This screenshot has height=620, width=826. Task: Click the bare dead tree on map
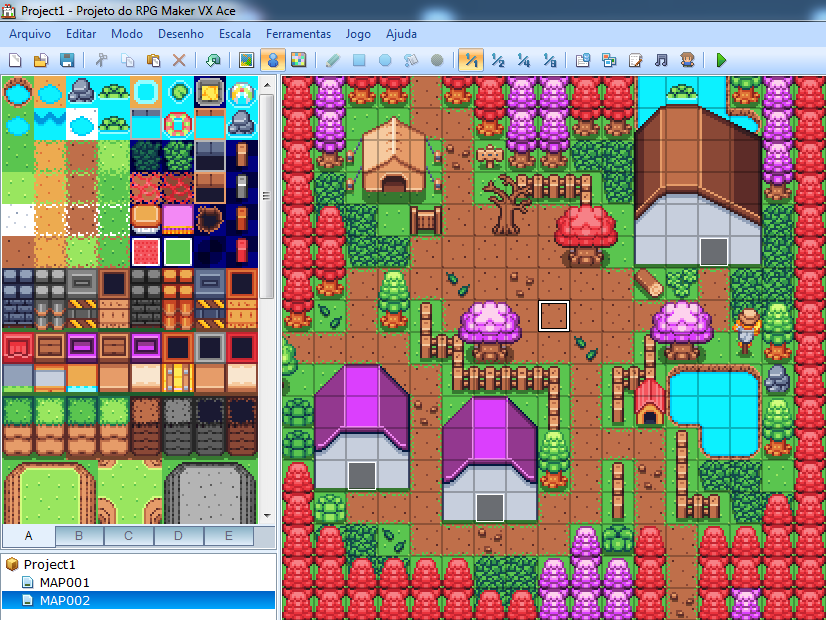pyautogui.click(x=506, y=205)
